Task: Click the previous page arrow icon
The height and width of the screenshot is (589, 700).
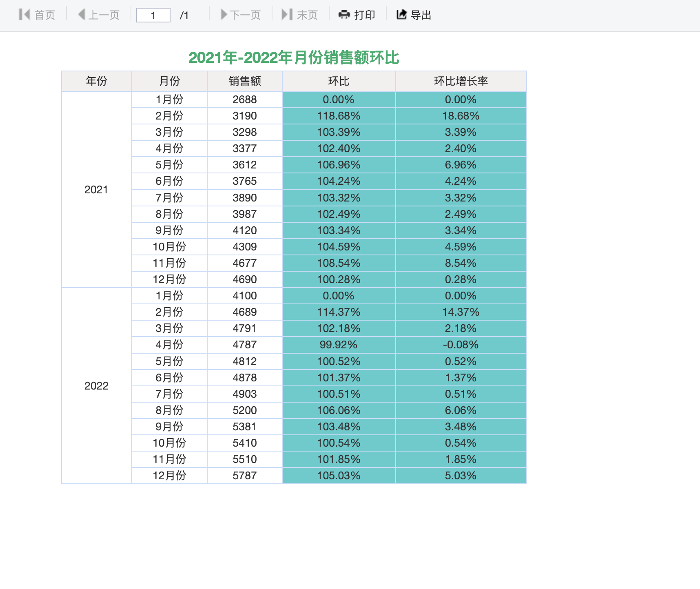Action: (82, 15)
